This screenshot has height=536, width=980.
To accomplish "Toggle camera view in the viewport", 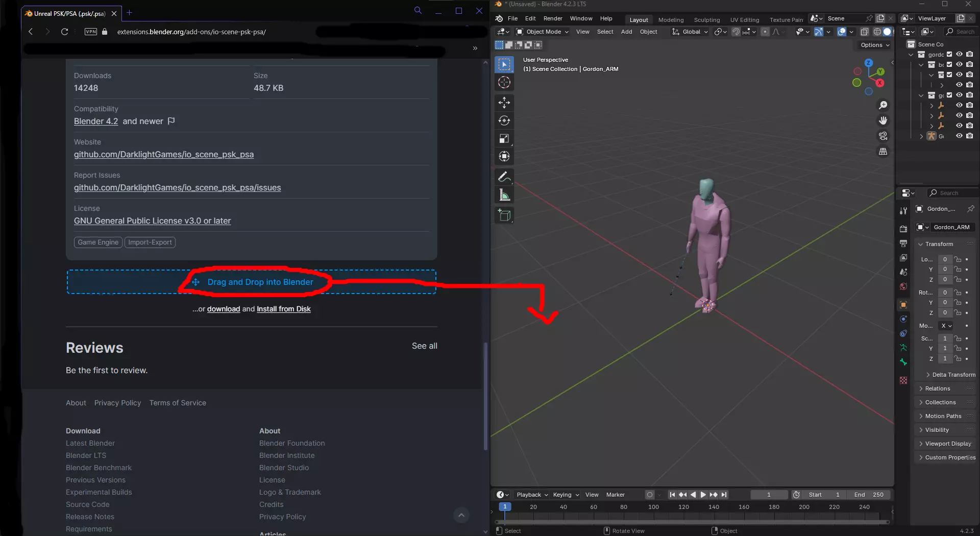I will (883, 136).
